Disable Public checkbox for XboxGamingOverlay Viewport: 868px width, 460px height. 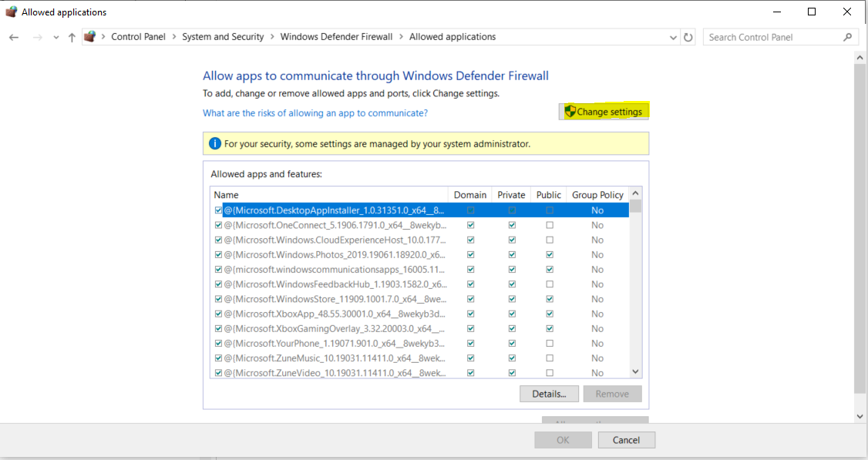pos(550,329)
